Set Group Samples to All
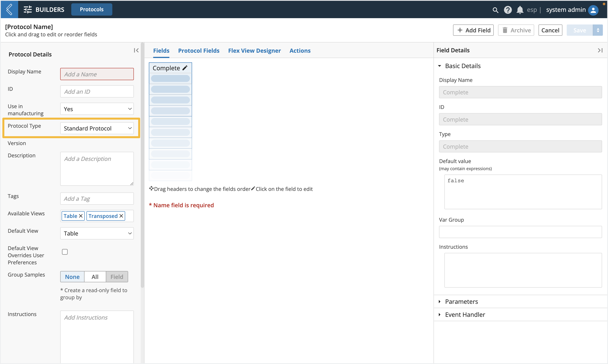Viewport: 608px width, 364px height. click(95, 277)
